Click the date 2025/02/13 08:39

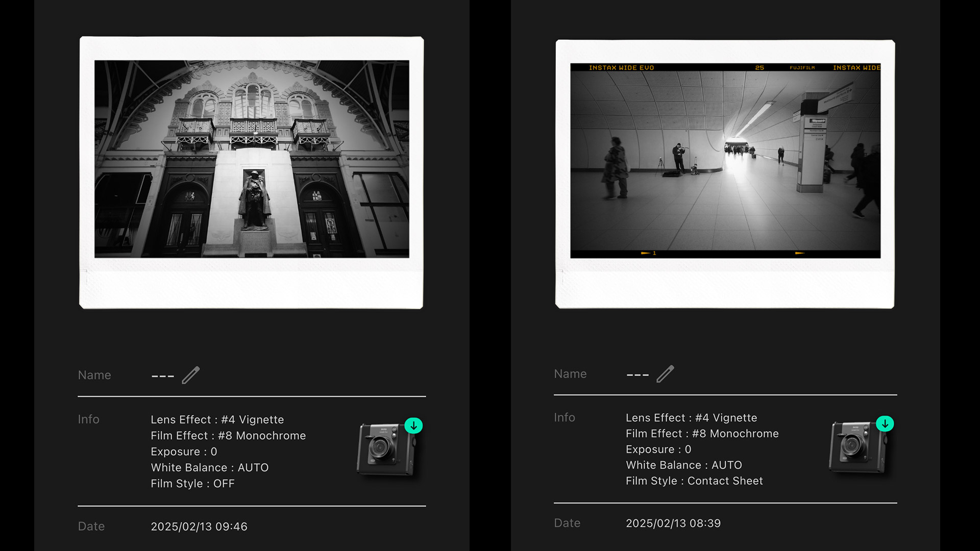click(x=673, y=523)
